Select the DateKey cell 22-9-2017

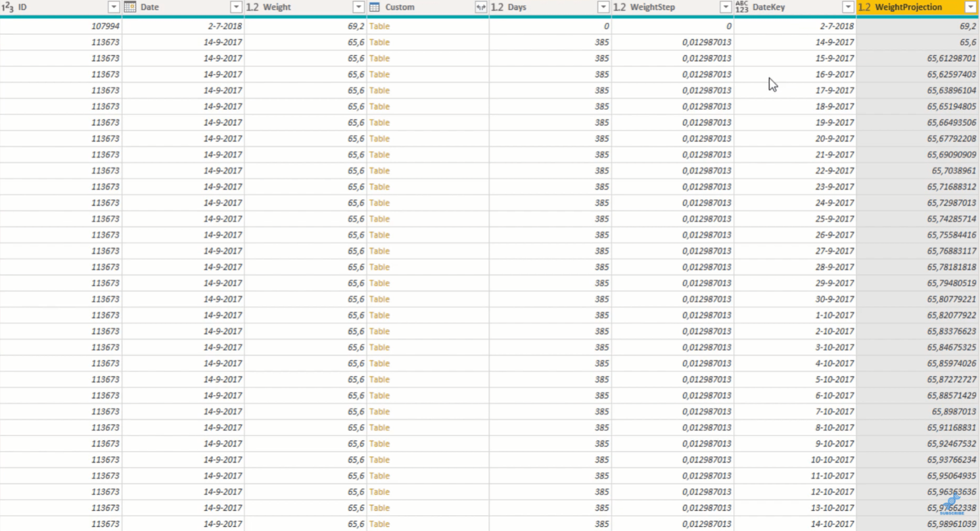pyautogui.click(x=795, y=171)
